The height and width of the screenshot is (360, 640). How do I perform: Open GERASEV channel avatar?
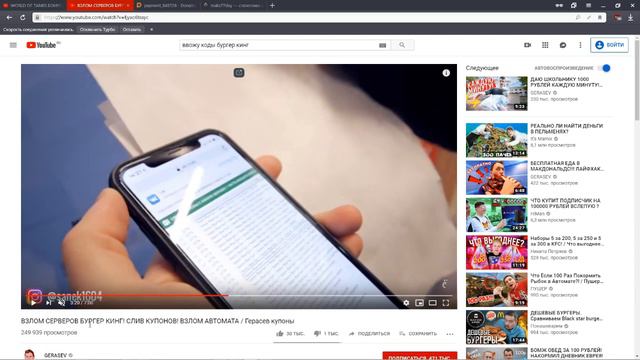pyautogui.click(x=29, y=355)
